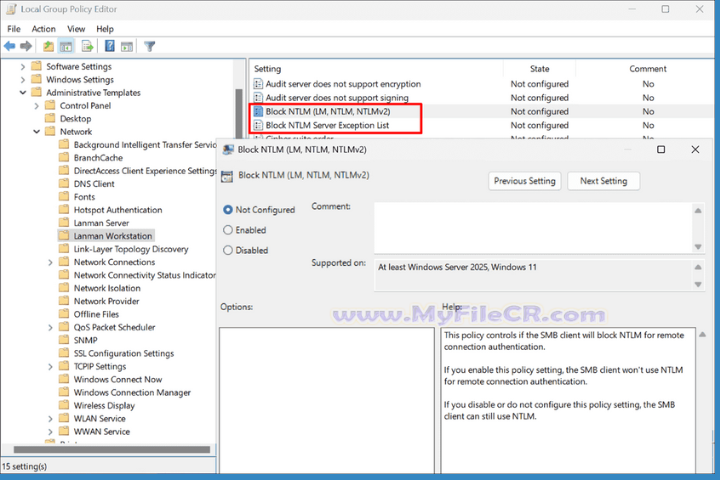The image size is (720, 480).
Task: Open the Help toolbar icon
Action: pyautogui.click(x=110, y=46)
